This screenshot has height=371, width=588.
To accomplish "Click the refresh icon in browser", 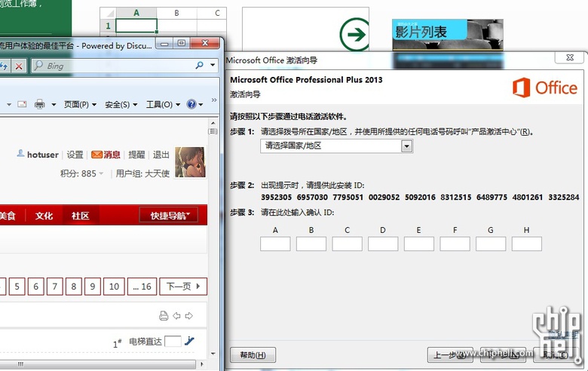I will click(5, 66).
